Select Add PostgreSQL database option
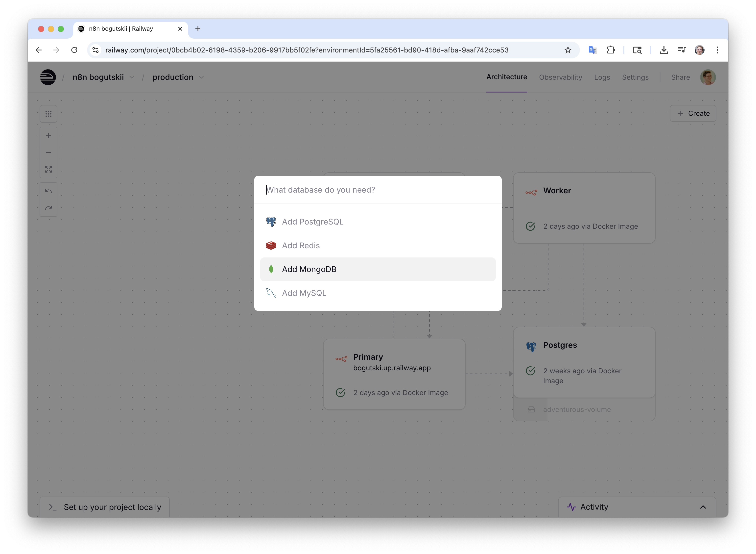The width and height of the screenshot is (756, 554). pos(312,222)
